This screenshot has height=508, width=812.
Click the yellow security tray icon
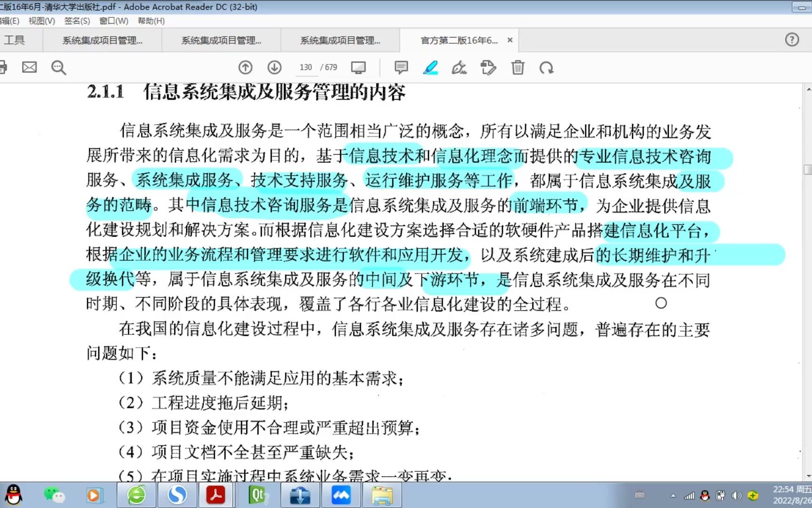753,495
